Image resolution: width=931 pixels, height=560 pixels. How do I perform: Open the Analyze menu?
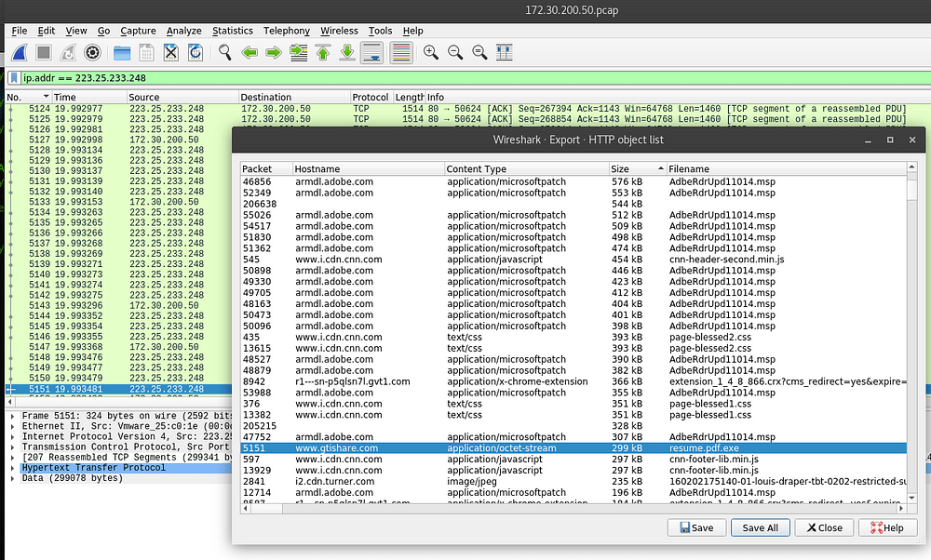pyautogui.click(x=183, y=31)
